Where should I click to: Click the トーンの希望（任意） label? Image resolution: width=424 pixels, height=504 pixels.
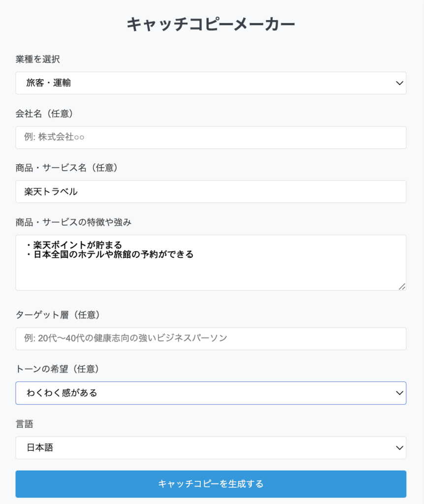coord(57,369)
